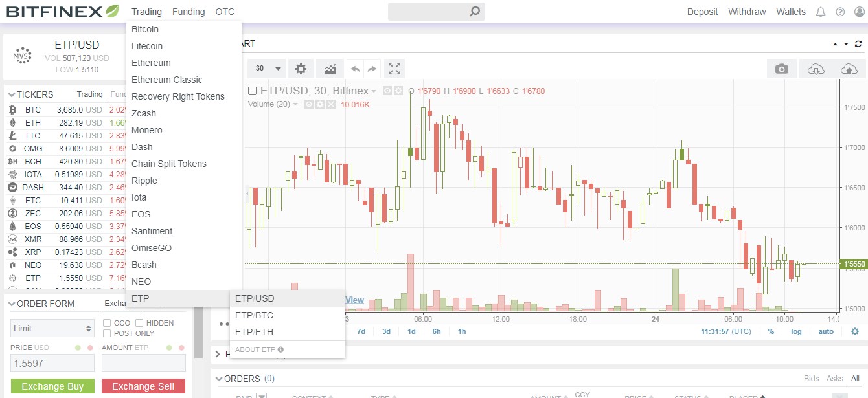Click the undo arrow on chart toolbar
868x398 pixels.
[356, 68]
